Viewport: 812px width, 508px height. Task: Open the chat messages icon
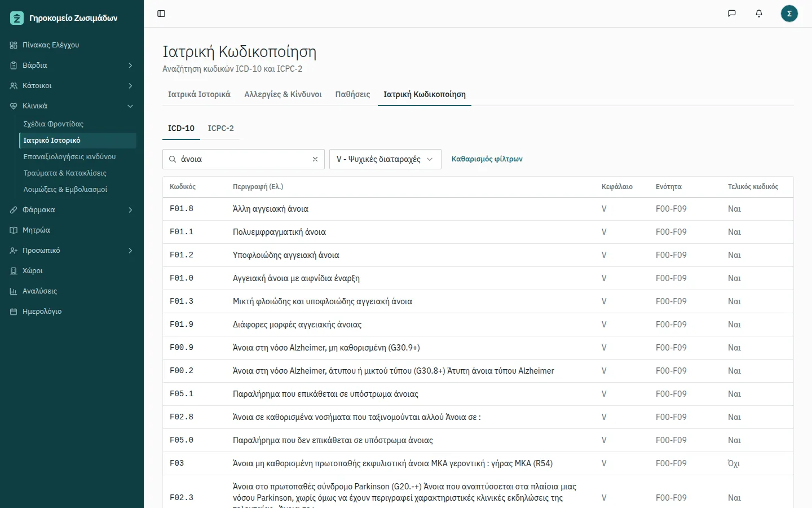click(x=732, y=14)
